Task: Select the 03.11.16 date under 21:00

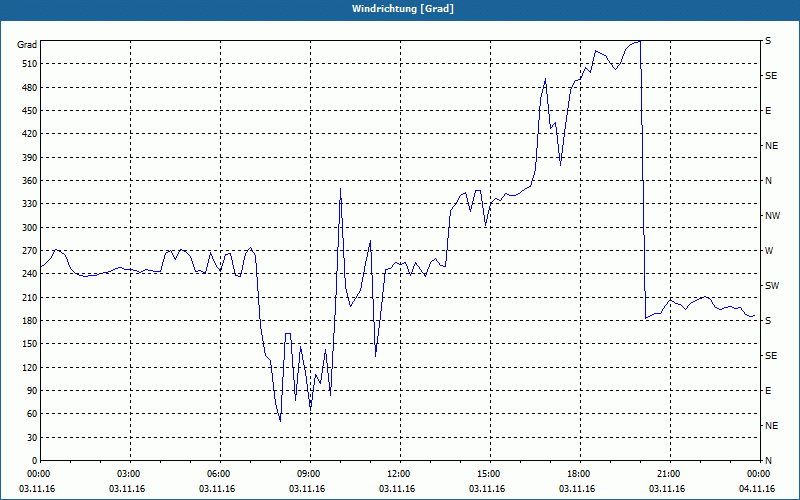Action: pos(667,489)
